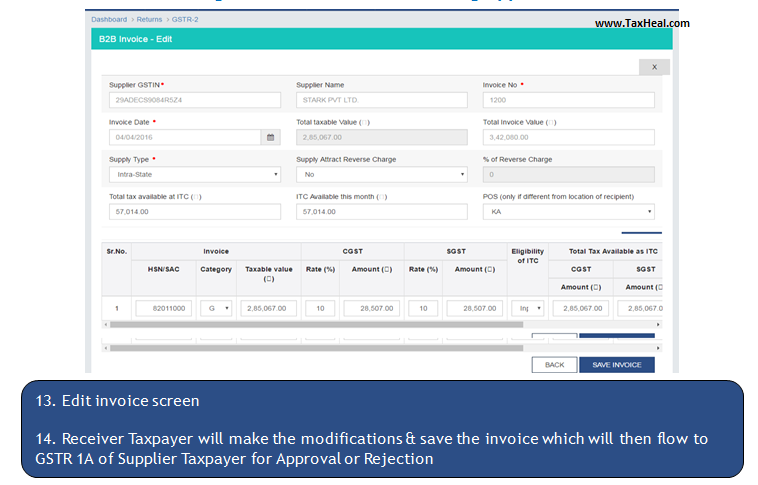Click the ITC Available this month field

click(x=381, y=212)
